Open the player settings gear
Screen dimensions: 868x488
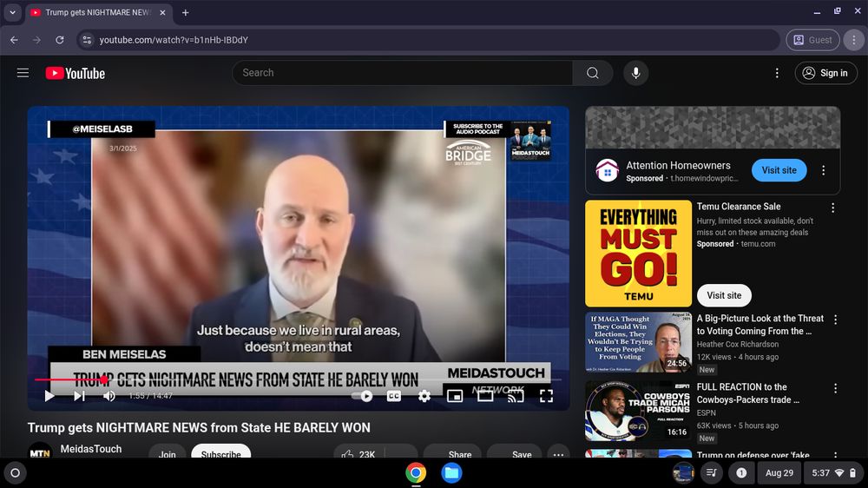[x=424, y=395]
